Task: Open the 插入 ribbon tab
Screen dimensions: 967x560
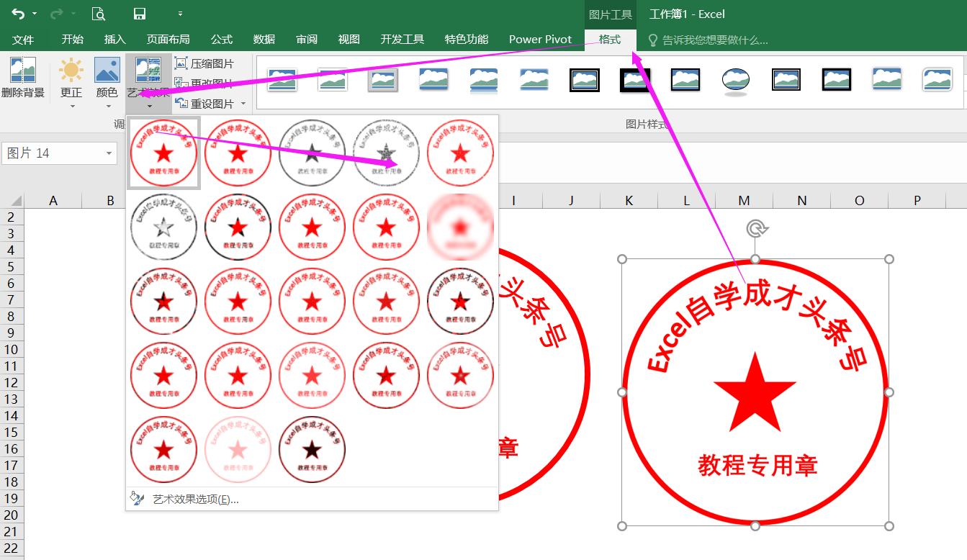Action: click(114, 39)
